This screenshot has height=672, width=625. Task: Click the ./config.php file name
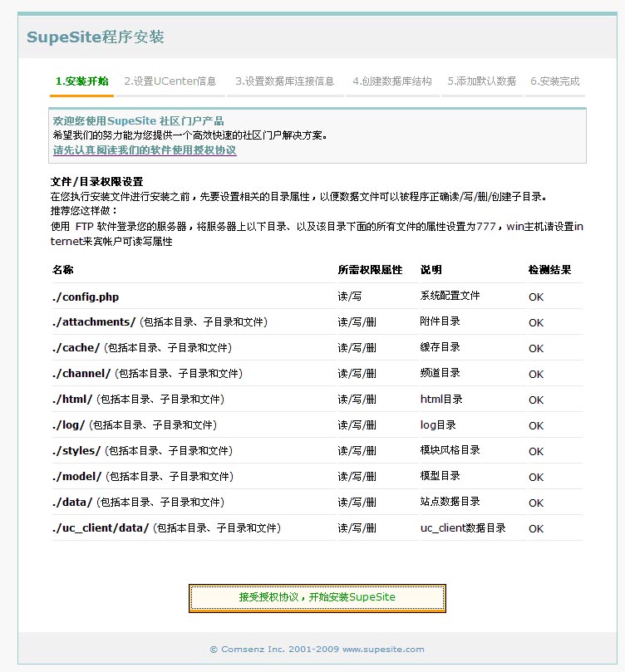pos(86,297)
